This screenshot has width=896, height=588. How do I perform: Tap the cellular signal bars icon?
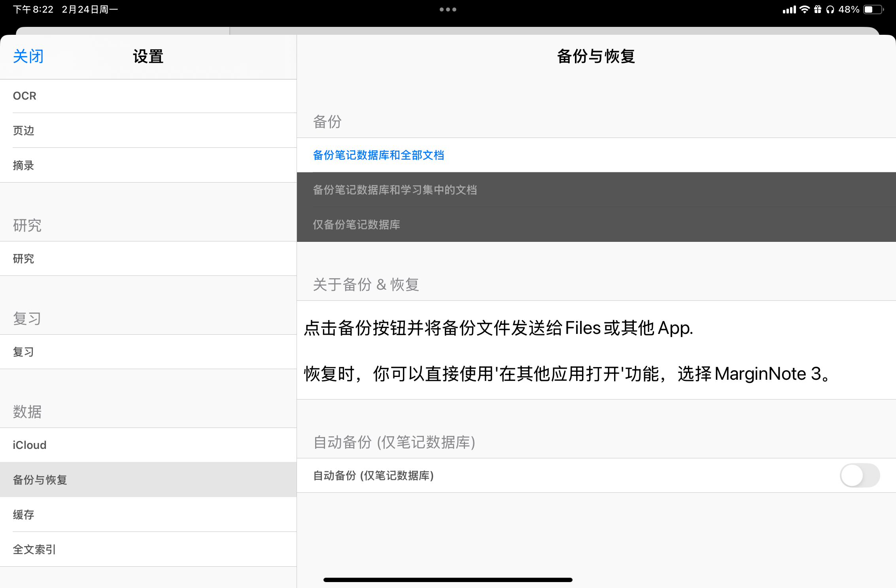789,9
